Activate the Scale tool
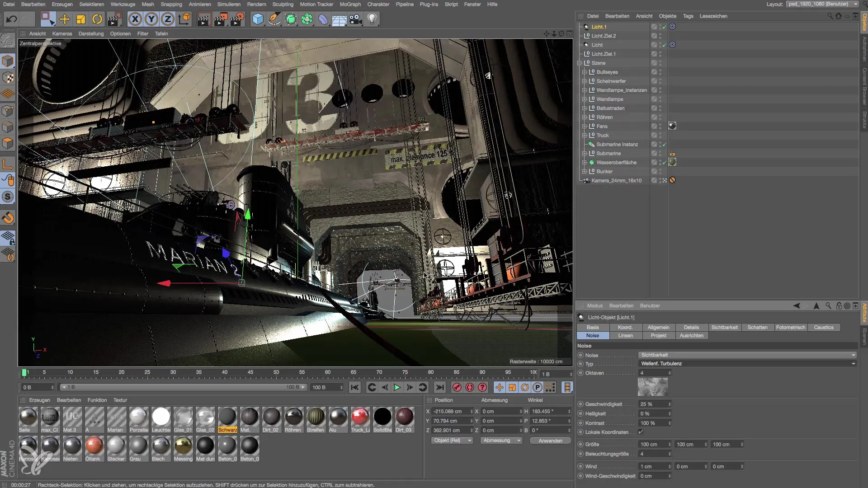Screen dimensions: 868x488 pyautogui.click(x=81, y=19)
